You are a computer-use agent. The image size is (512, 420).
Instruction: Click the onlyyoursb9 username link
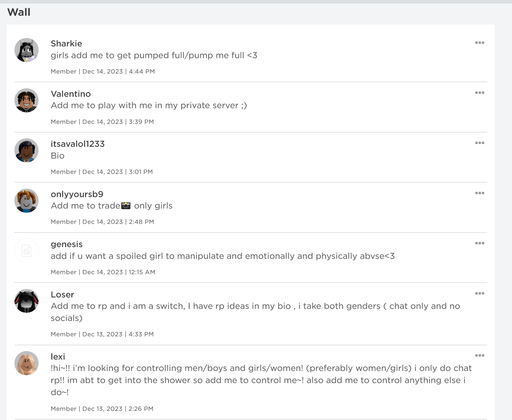coord(77,194)
